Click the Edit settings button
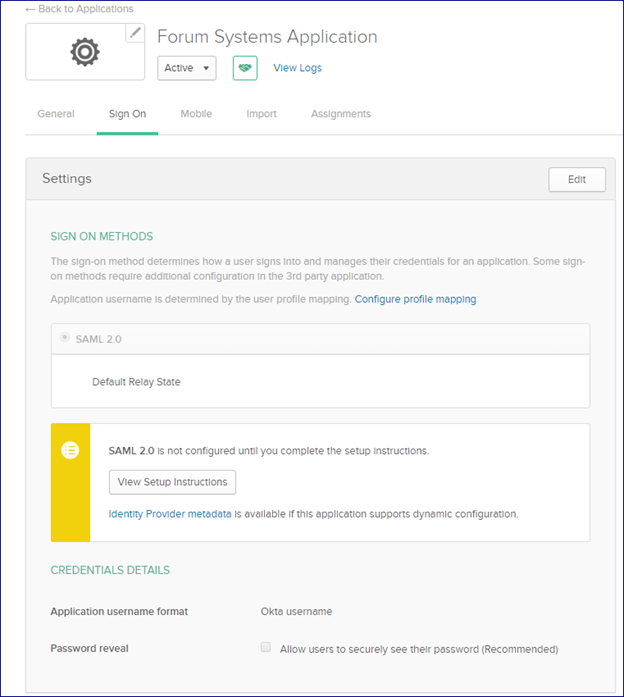The height and width of the screenshot is (697, 624). coord(577,180)
